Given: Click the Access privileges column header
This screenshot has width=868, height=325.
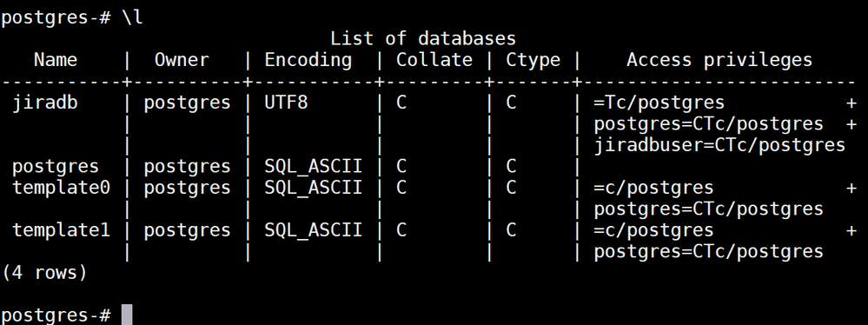Looking at the screenshot, I should click(x=719, y=60).
